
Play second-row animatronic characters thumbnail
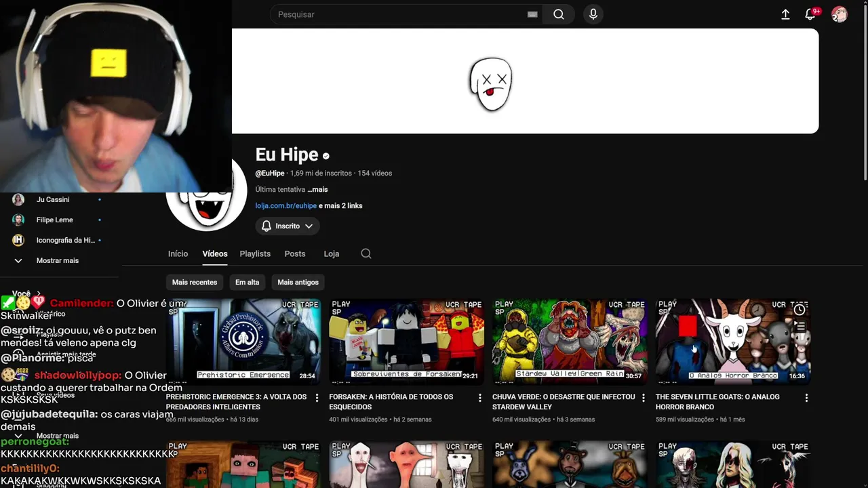click(x=570, y=464)
